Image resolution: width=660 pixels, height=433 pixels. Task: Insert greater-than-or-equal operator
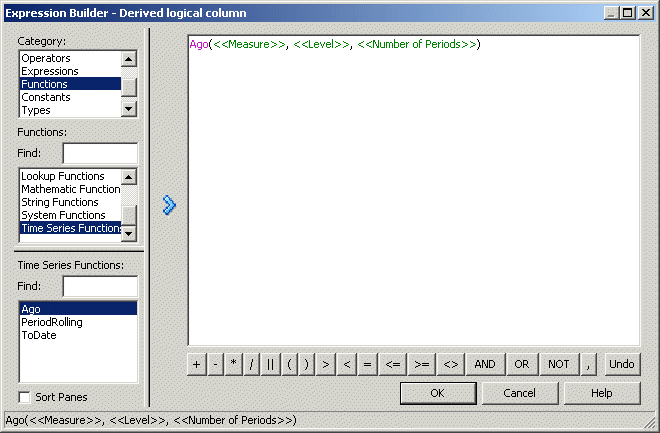coord(422,364)
